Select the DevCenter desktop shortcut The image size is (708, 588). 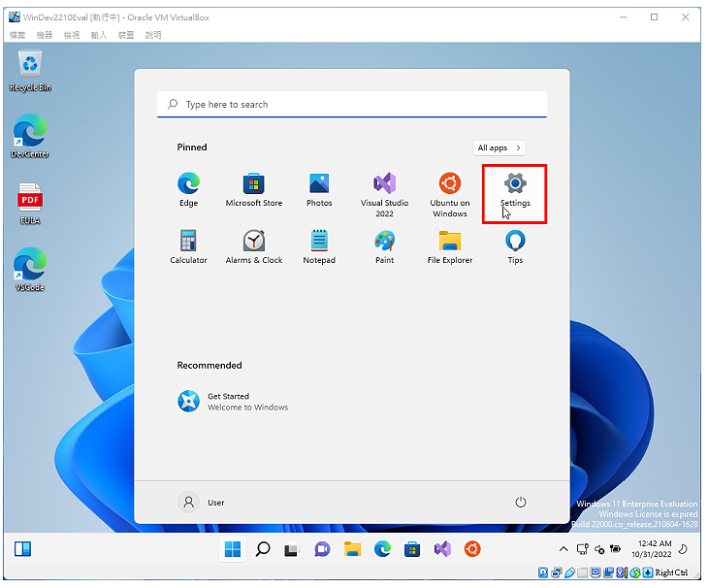tap(30, 137)
